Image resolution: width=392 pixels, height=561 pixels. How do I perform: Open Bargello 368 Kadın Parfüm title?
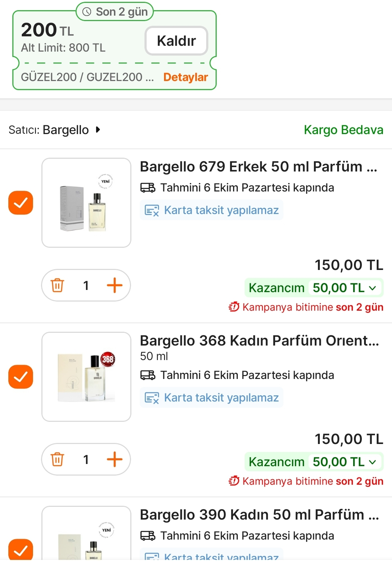(x=259, y=341)
